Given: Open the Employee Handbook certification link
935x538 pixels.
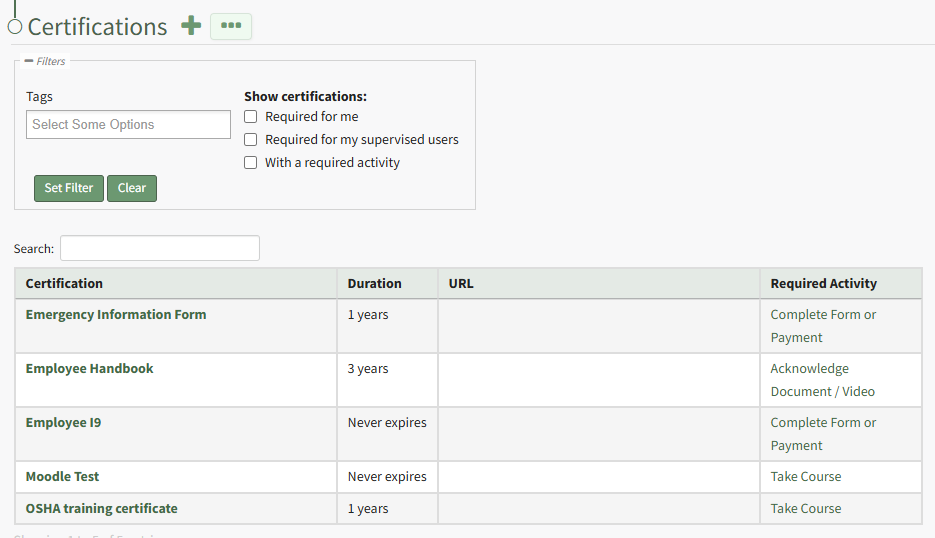Looking at the screenshot, I should [x=89, y=369].
